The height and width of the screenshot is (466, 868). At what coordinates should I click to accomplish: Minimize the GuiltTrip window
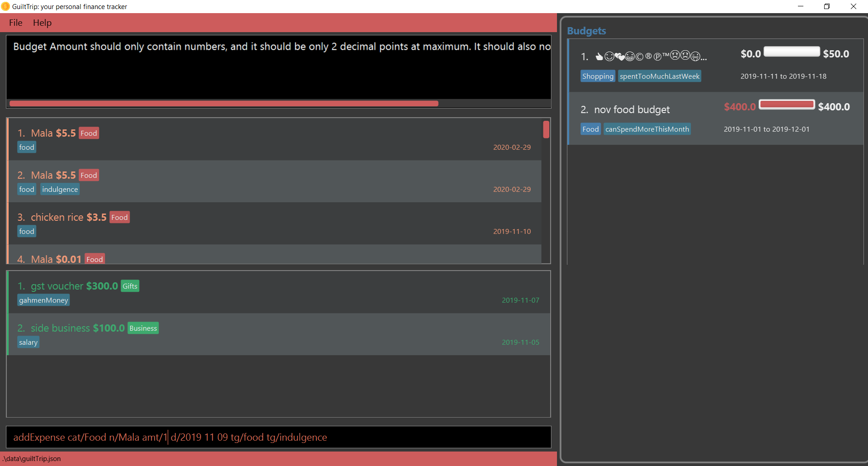801,6
